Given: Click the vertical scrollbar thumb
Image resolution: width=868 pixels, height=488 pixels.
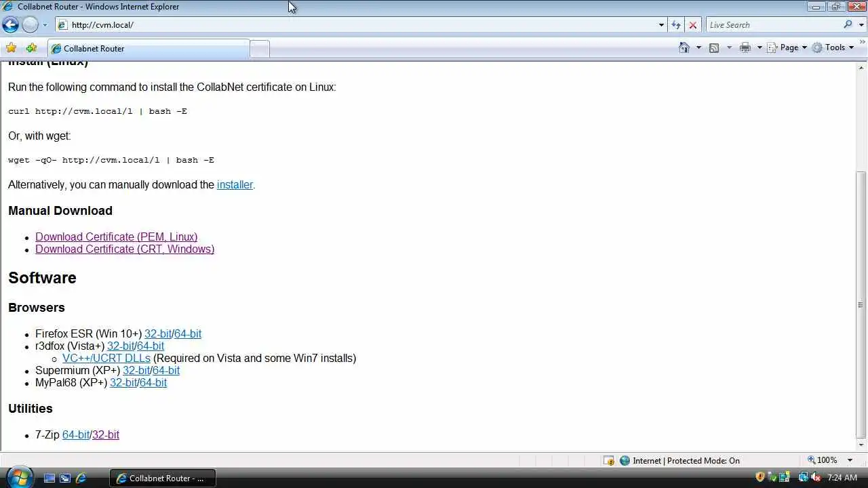Looking at the screenshot, I should click(x=862, y=304).
